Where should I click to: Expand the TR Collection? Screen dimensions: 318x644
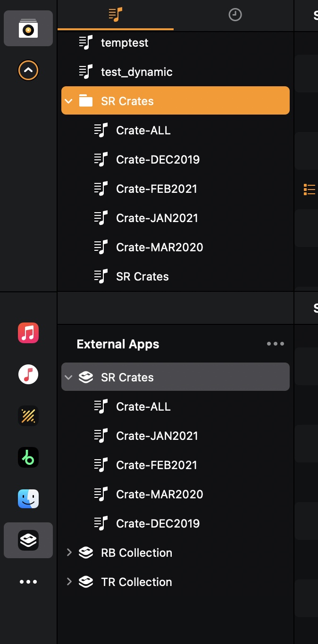point(69,582)
